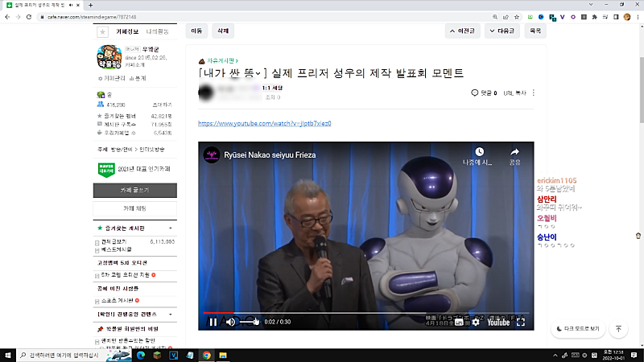Toggle subtitles on the video player
The width and height of the screenshot is (644, 362).
(458, 322)
